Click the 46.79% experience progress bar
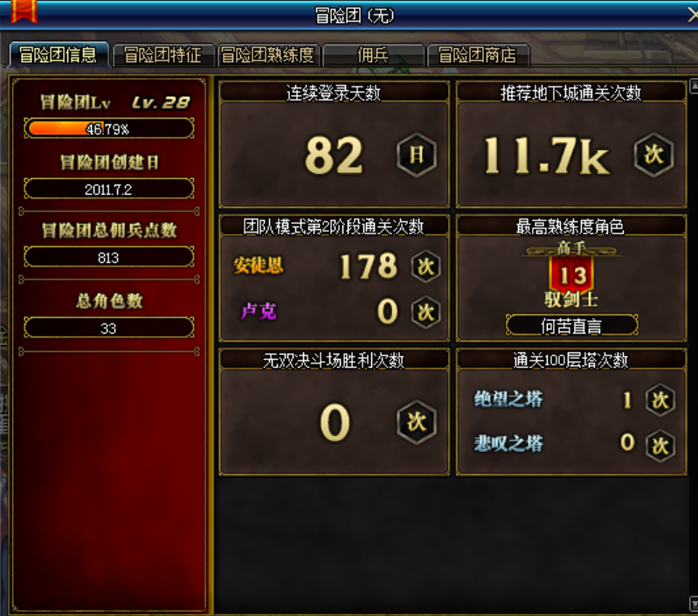The width and height of the screenshot is (698, 616). [109, 128]
